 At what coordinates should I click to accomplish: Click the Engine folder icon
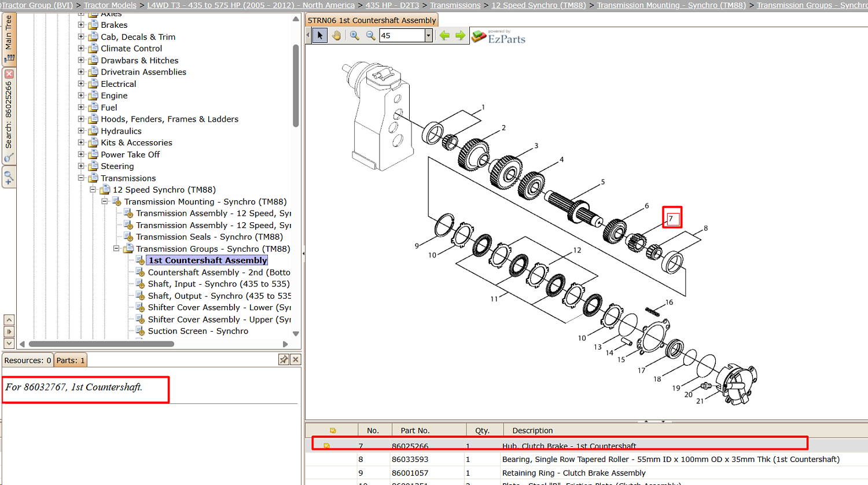click(x=93, y=95)
